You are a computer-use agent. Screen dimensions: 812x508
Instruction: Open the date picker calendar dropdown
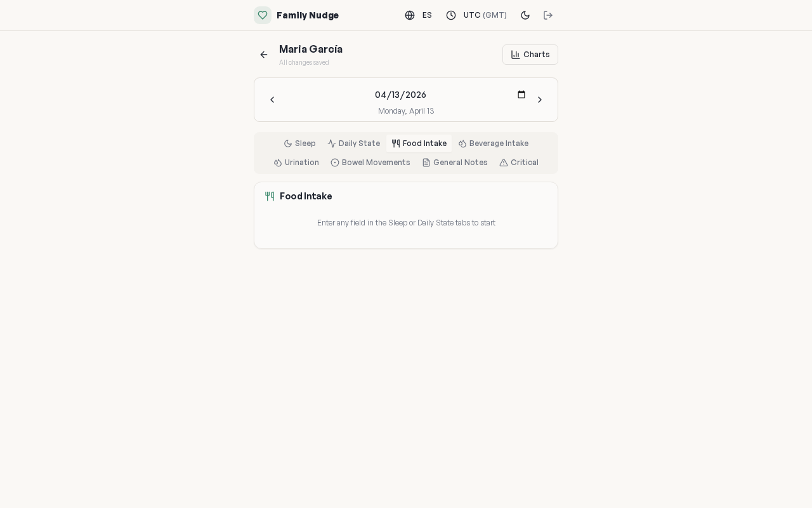(x=521, y=95)
